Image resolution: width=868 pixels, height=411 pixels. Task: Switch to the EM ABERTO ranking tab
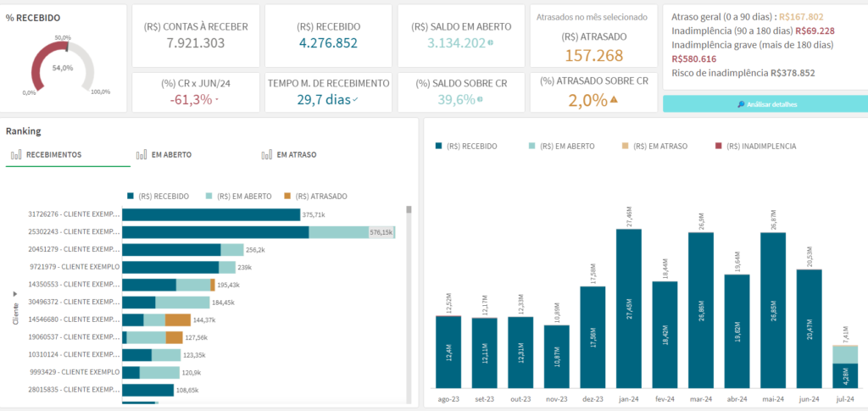(x=164, y=155)
